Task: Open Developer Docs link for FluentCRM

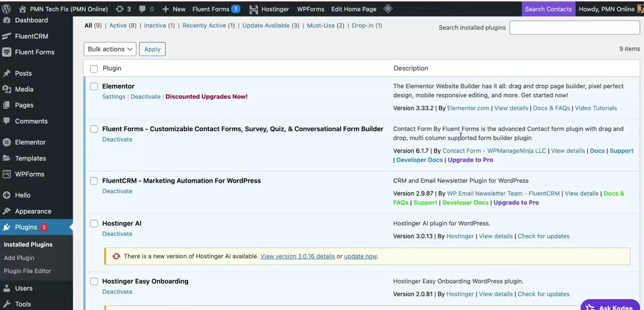Action: (465, 203)
